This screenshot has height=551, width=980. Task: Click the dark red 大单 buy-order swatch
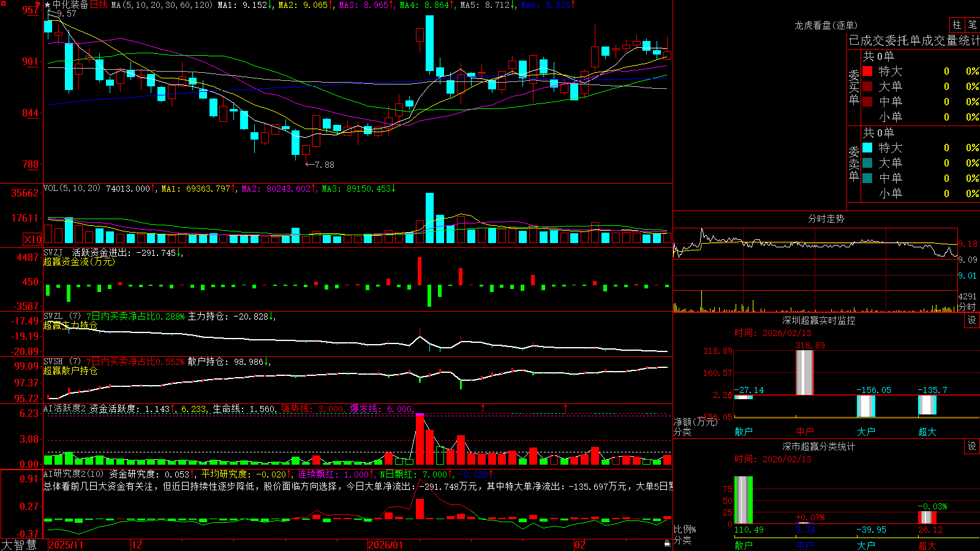point(867,86)
